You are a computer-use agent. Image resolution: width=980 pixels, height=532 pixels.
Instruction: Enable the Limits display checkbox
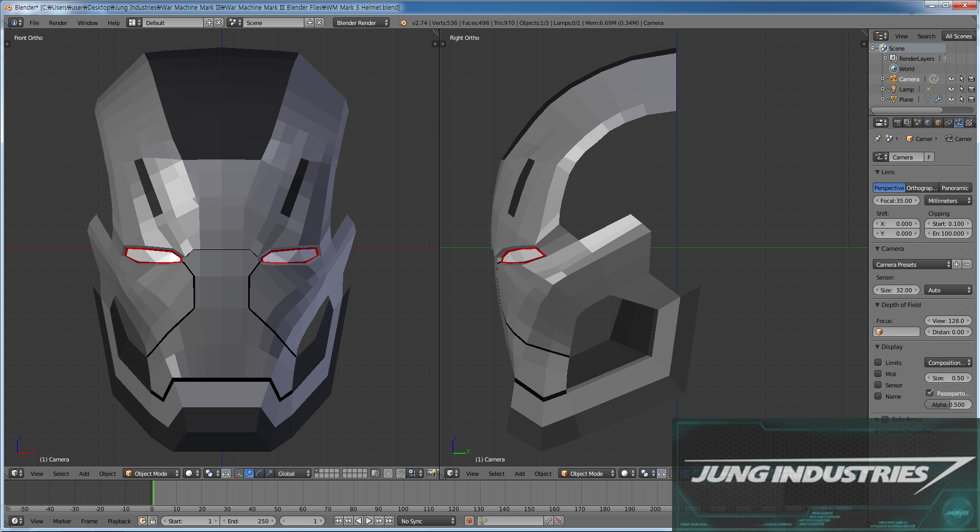[878, 362]
